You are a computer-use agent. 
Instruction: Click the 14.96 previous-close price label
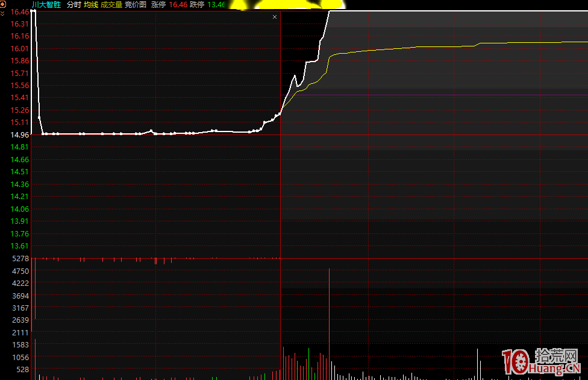click(x=19, y=135)
